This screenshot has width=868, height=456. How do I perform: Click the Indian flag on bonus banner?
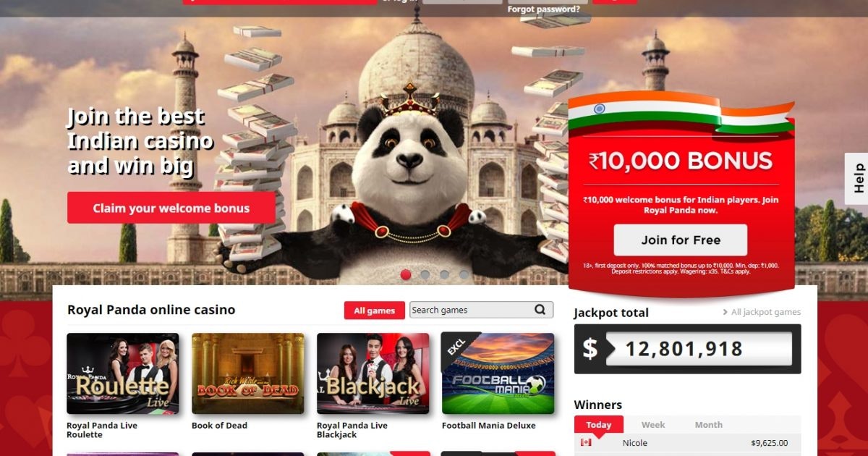(x=681, y=114)
